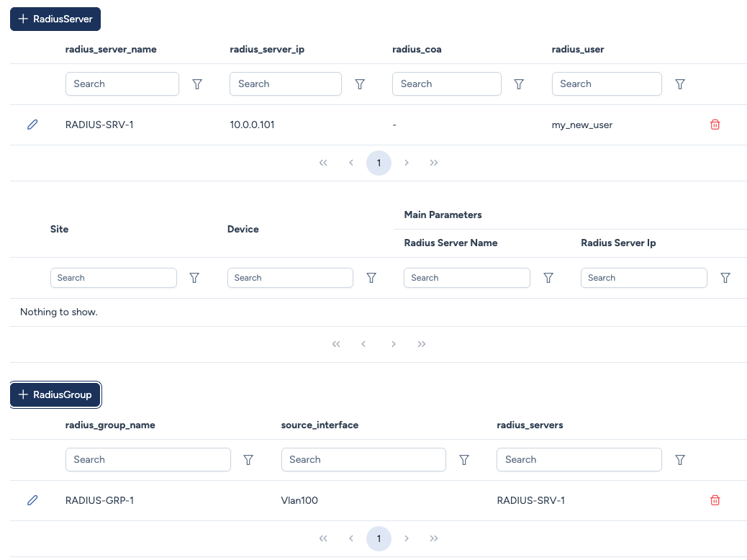Image resolution: width=747 pixels, height=560 pixels.
Task: Click the radius_group_name search field
Action: click(x=148, y=459)
